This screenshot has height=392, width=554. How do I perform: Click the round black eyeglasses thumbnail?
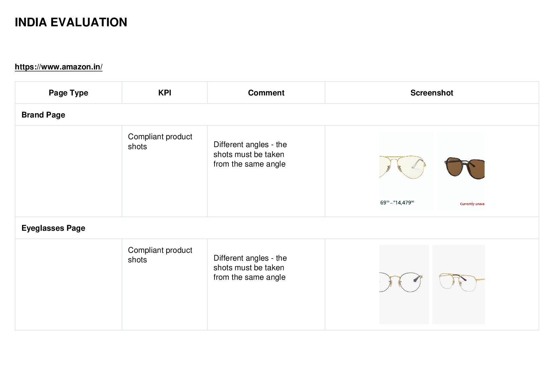[x=404, y=284]
